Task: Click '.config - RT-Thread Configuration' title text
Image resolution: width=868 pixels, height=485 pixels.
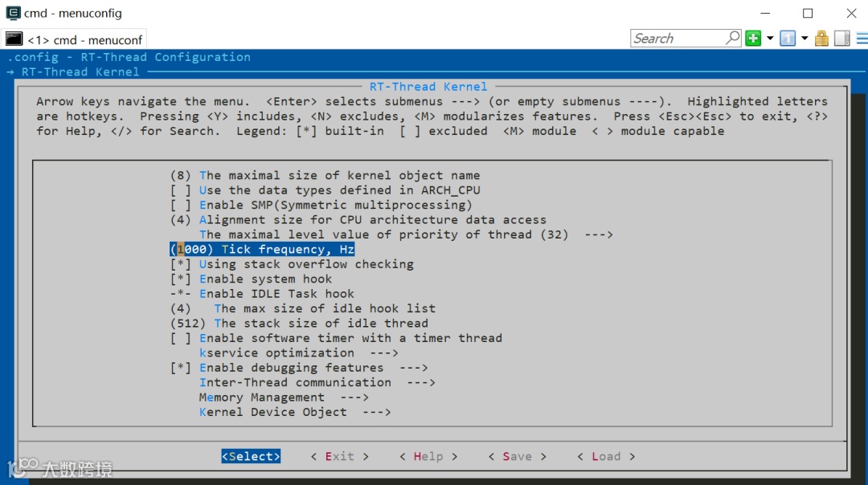Action: (x=129, y=57)
